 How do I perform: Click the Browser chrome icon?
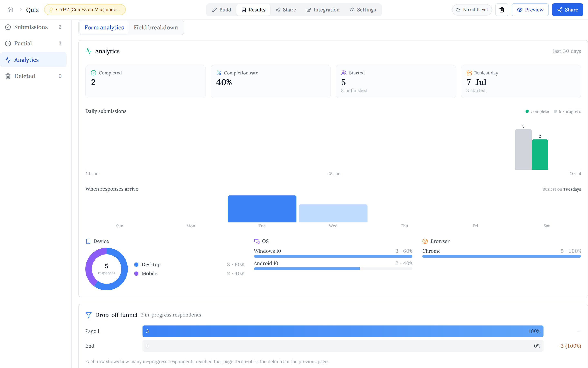(x=425, y=241)
